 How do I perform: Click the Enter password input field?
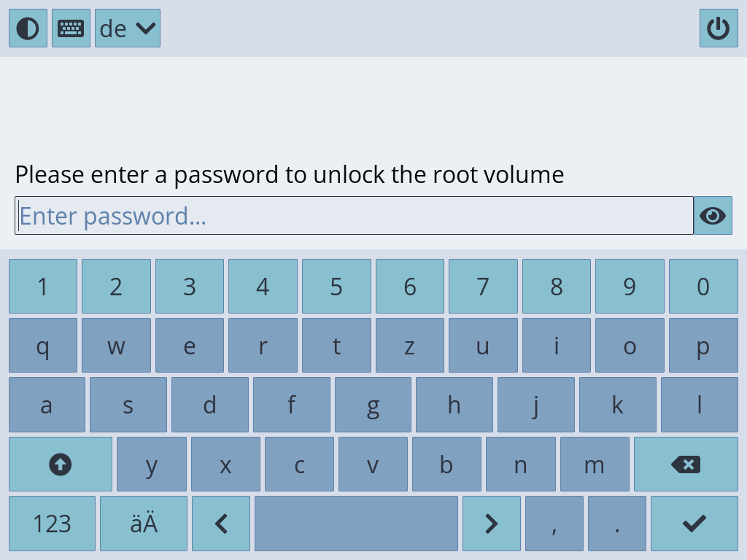(354, 215)
